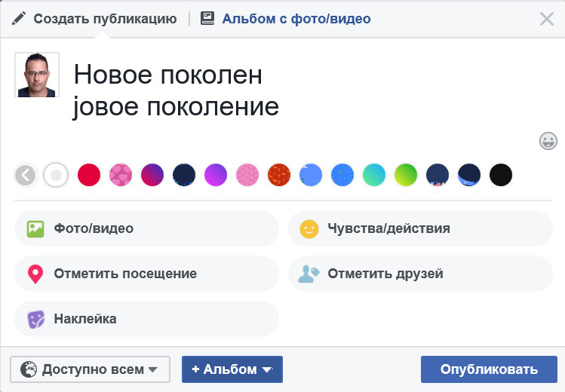Viewport: 565px width, 392px height.
Task: Select the green-yellow gradient background
Action: pyautogui.click(x=406, y=176)
